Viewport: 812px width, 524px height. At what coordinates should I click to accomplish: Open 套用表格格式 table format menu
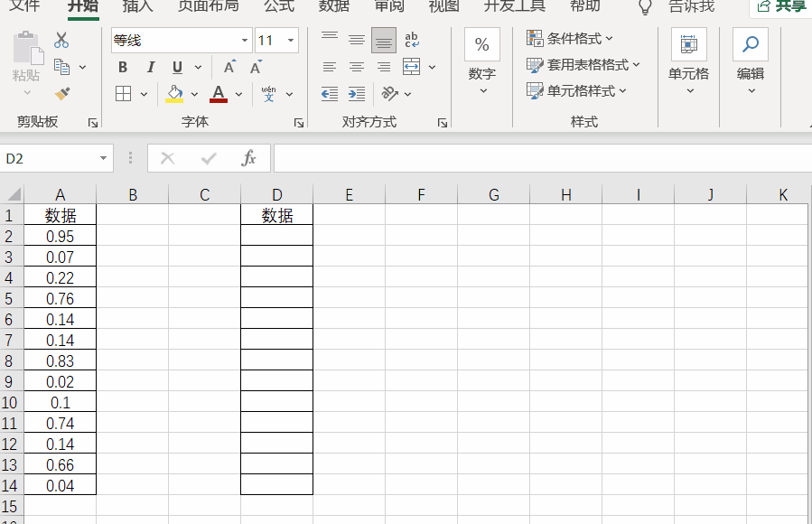click(x=583, y=65)
